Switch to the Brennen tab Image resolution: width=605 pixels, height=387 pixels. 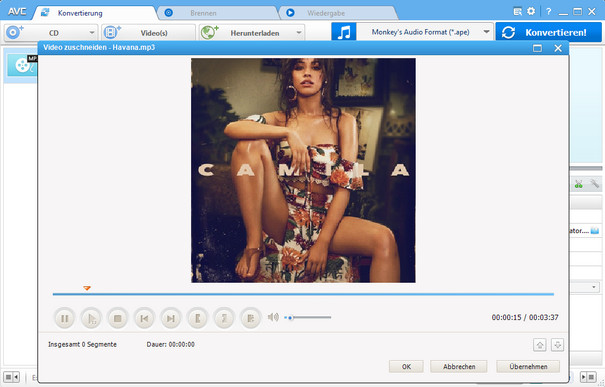point(218,13)
